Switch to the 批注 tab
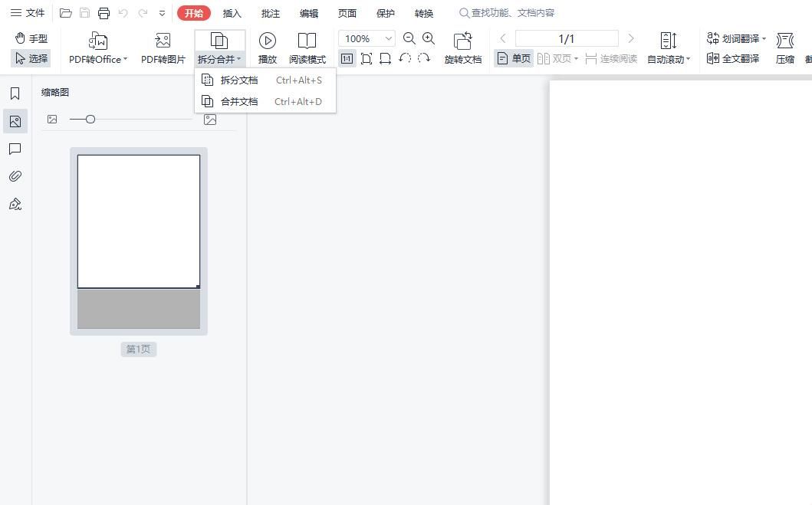This screenshot has width=812, height=505. (271, 13)
